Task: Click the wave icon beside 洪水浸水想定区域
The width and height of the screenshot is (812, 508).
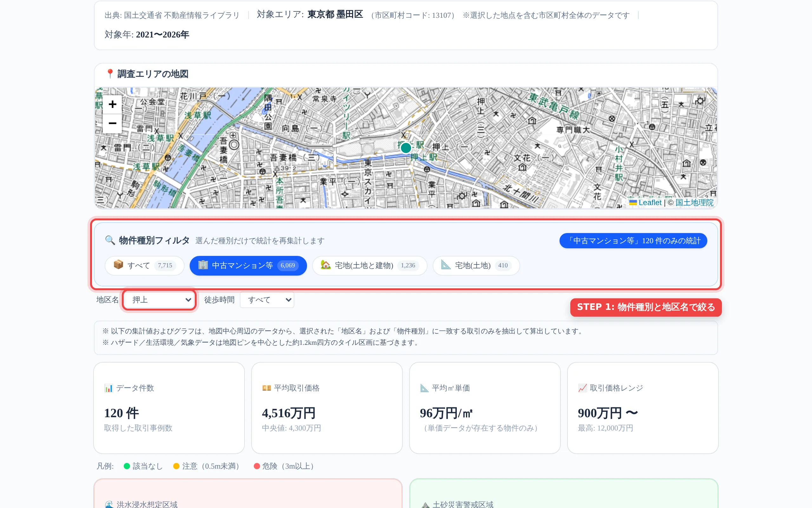Action: point(109,504)
